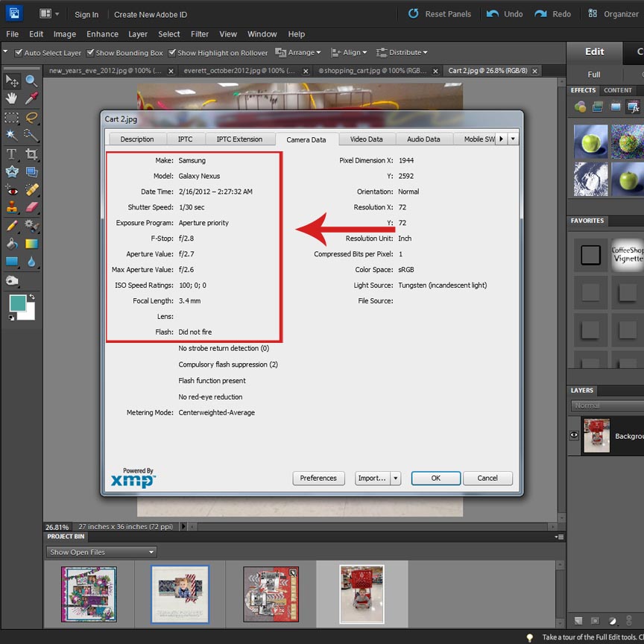Show more dialog tabs with right arrow
The width and height of the screenshot is (644, 644).
501,139
